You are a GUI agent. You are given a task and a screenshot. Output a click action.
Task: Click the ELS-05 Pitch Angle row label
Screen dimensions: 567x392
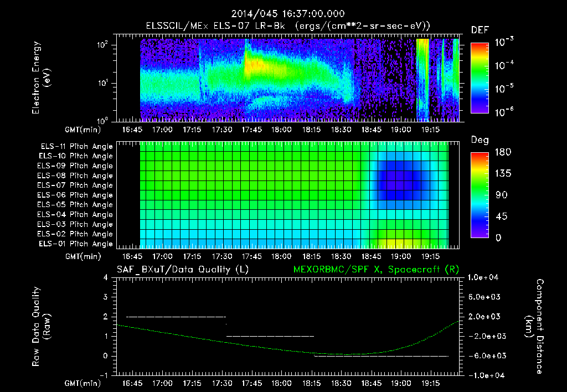pos(75,205)
